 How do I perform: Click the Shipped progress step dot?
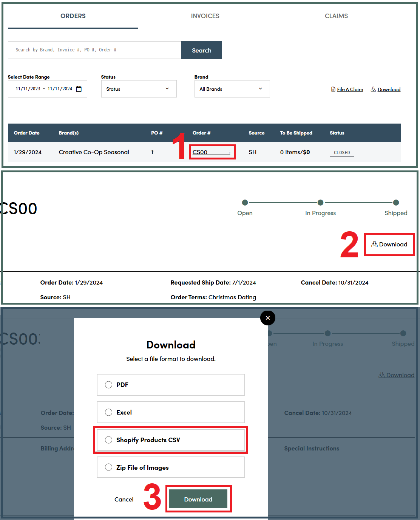[x=396, y=203]
